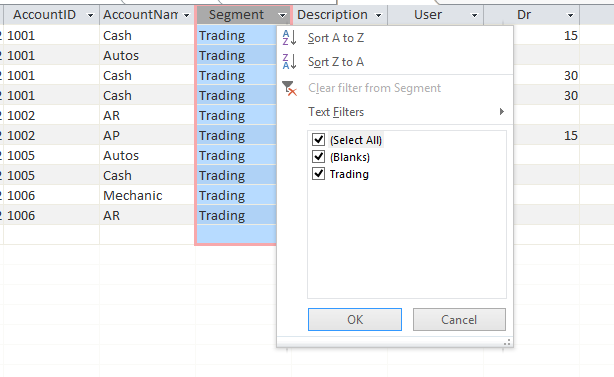Click the Autos cell in the 1005 row
Image resolution: width=614 pixels, height=377 pixels.
pyautogui.click(x=147, y=155)
